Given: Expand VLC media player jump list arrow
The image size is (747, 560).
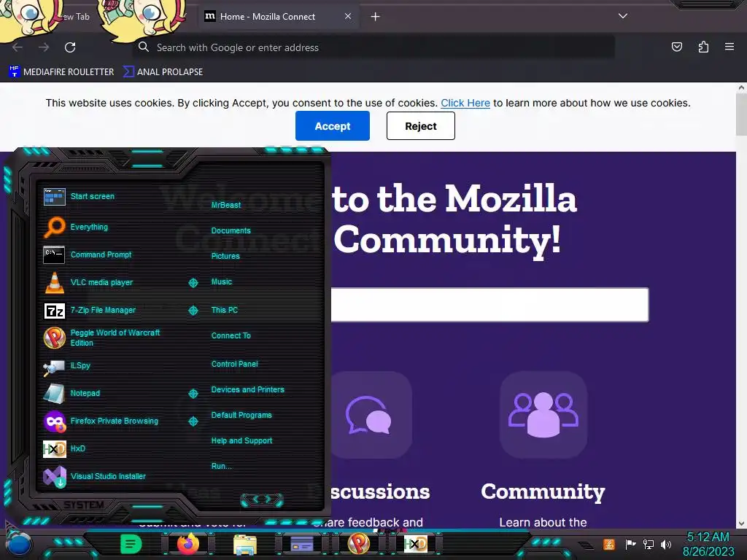Looking at the screenshot, I should click(193, 283).
